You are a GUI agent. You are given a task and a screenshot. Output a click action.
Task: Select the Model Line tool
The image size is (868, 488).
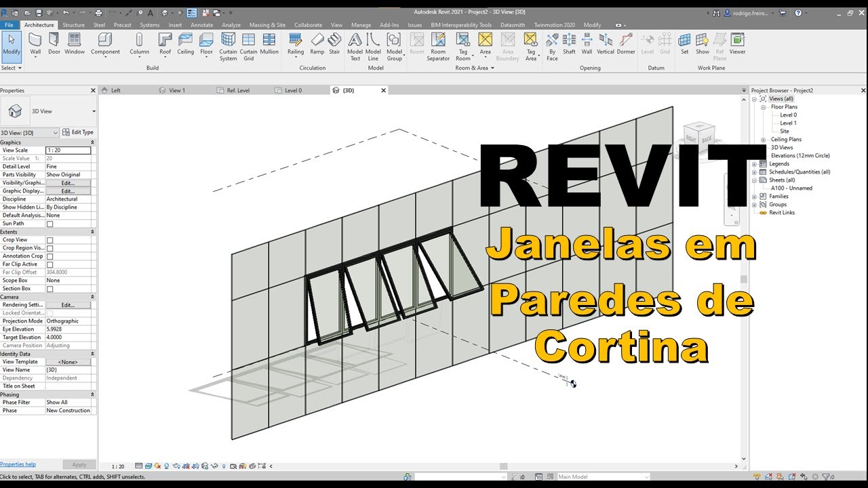[373, 46]
